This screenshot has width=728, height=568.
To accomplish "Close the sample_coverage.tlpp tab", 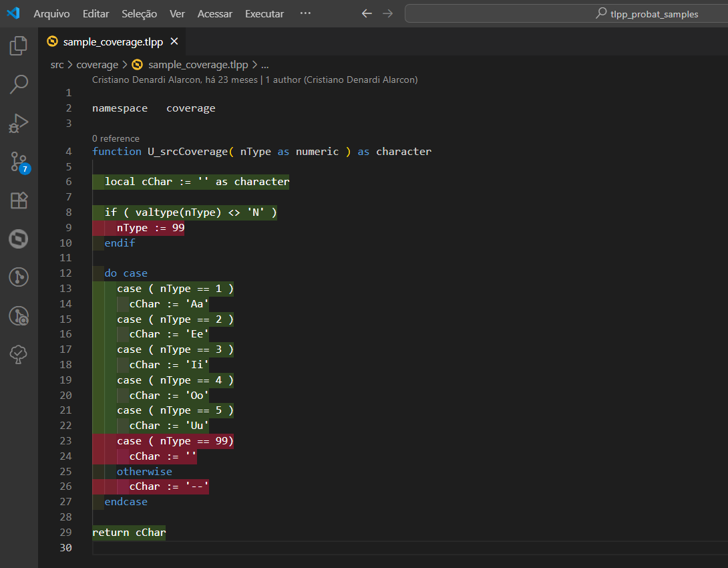I will point(174,41).
